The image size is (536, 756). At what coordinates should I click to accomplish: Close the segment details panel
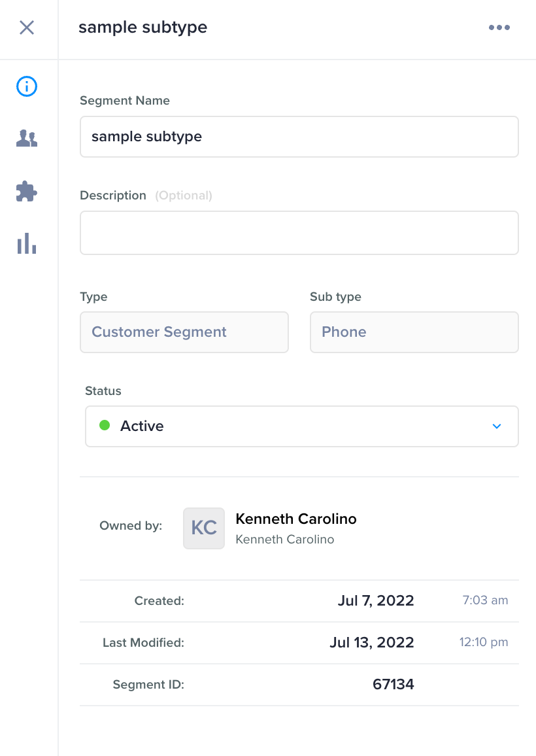(x=27, y=27)
